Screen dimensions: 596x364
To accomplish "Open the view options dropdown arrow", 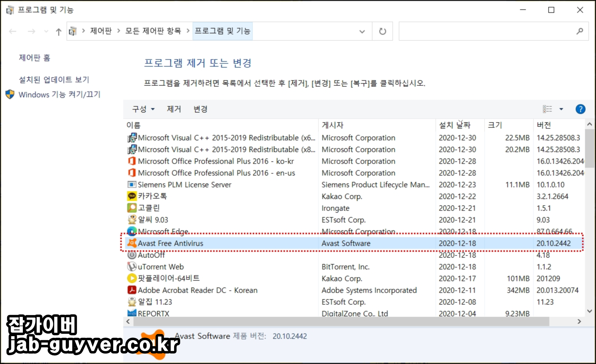I will pos(561,109).
